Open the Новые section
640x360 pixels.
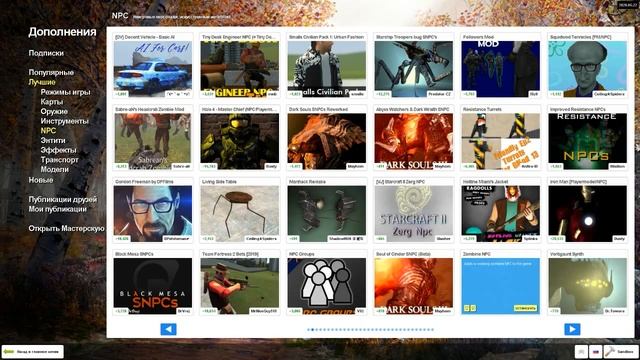pos(41,180)
